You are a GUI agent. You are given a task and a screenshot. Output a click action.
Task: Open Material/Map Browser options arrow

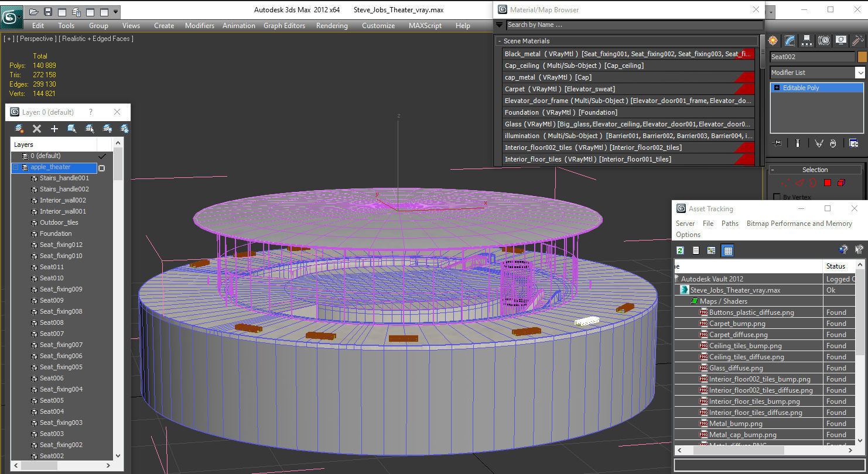(499, 25)
